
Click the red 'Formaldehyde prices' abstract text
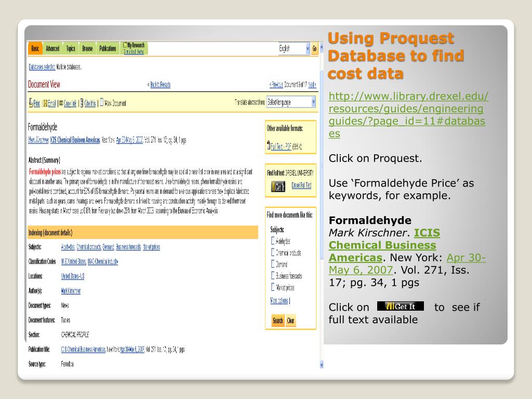pos(45,171)
